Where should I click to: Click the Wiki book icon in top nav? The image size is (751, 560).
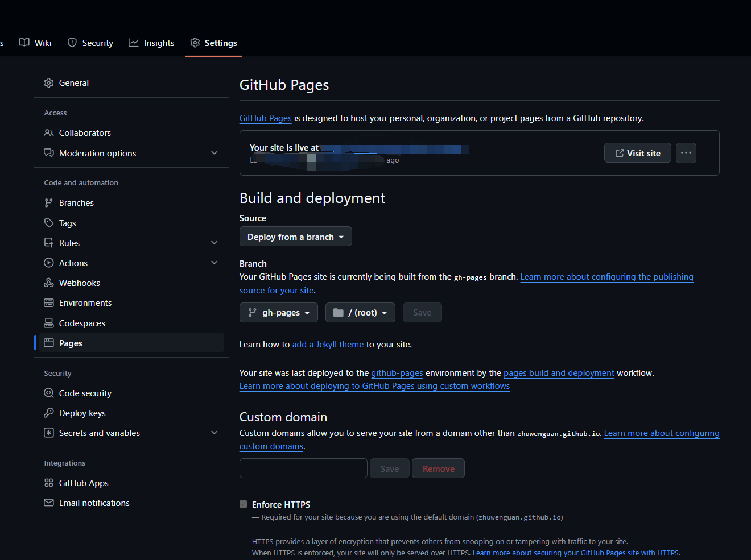[x=24, y=43]
